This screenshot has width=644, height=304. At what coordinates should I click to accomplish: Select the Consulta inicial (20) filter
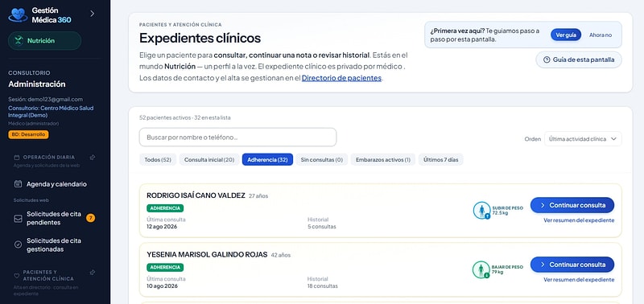tap(209, 159)
